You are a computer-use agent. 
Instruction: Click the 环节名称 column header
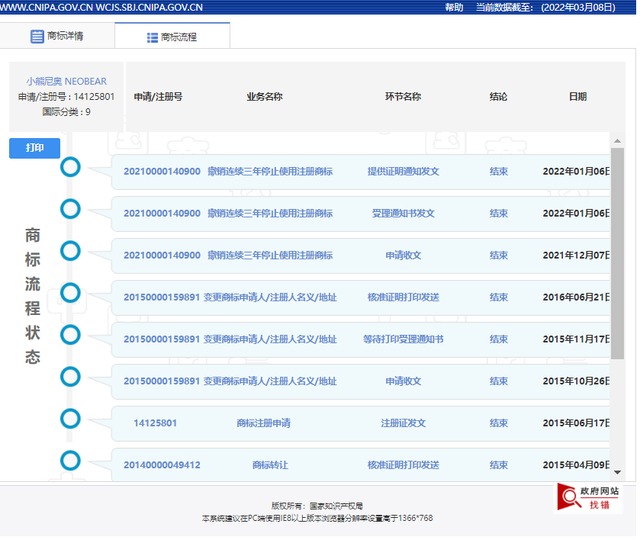click(x=403, y=97)
